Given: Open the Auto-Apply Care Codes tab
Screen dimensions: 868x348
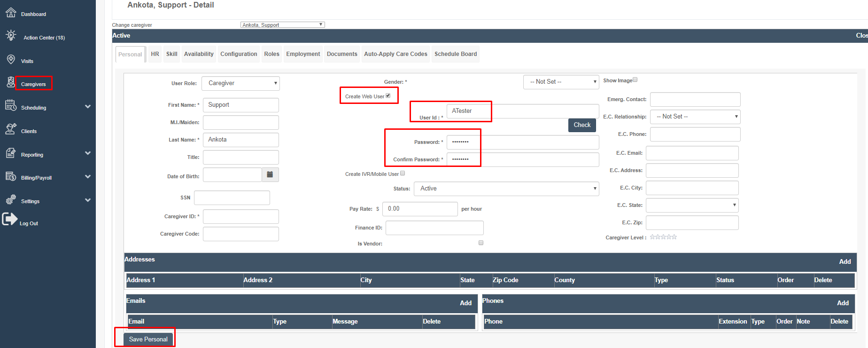Looking at the screenshot, I should 395,54.
